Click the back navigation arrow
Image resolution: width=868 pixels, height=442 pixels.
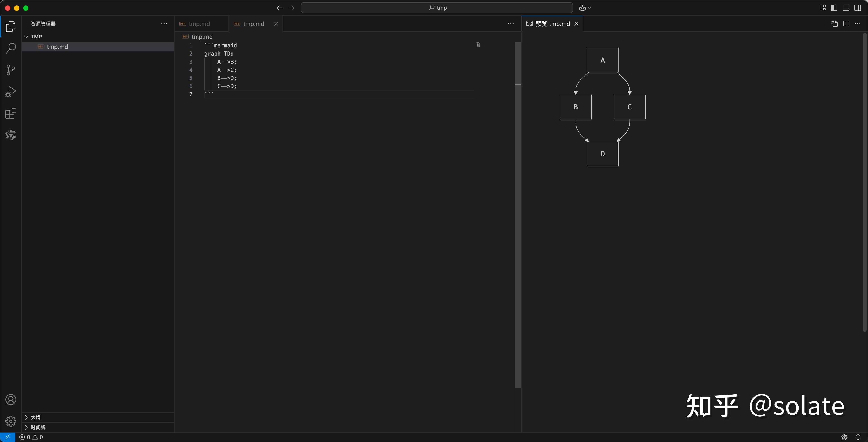279,7
